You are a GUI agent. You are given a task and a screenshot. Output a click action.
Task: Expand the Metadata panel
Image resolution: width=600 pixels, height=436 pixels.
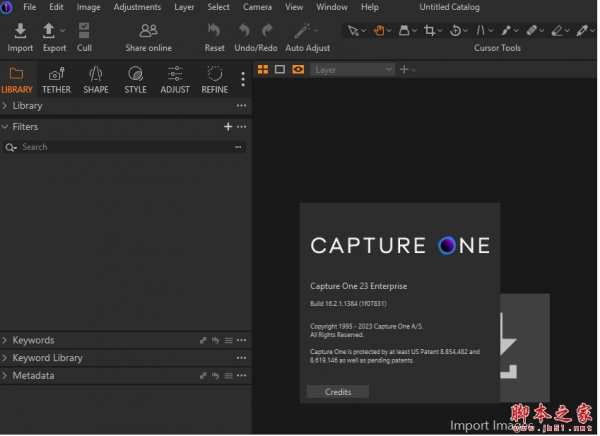5,376
